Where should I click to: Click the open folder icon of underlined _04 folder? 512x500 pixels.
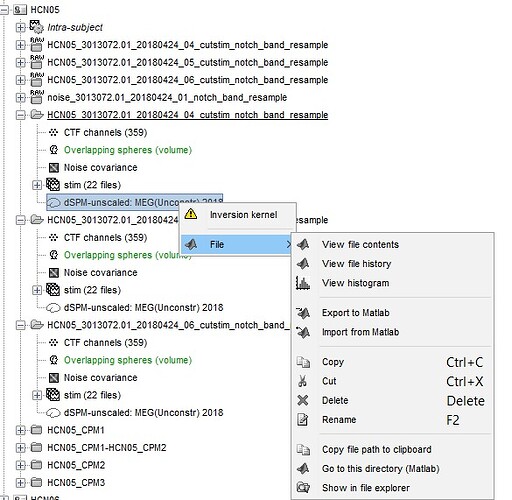(37, 115)
